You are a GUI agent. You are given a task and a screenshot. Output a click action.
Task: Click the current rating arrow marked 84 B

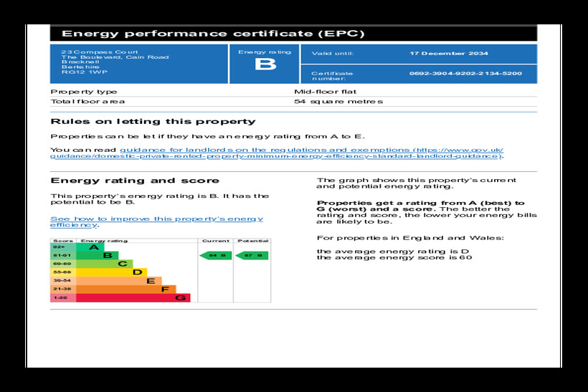click(x=216, y=255)
